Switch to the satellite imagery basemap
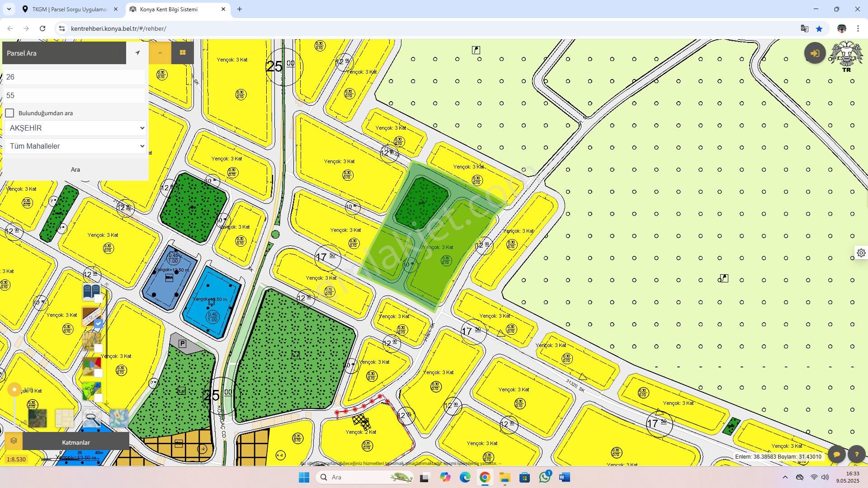The width and height of the screenshot is (868, 488). [x=37, y=418]
